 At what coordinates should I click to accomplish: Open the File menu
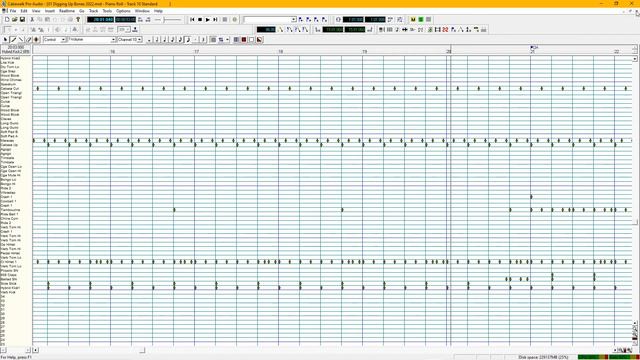(13, 11)
